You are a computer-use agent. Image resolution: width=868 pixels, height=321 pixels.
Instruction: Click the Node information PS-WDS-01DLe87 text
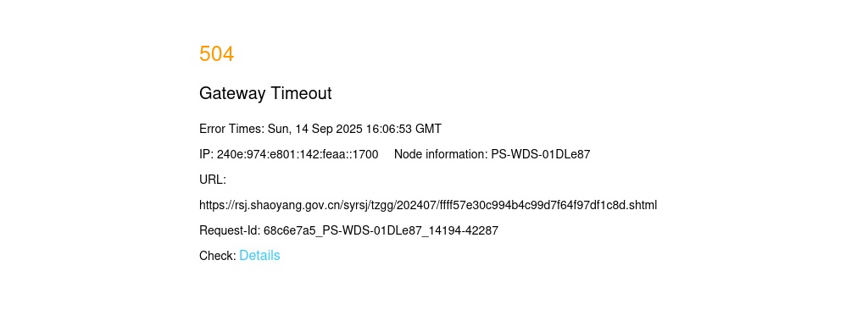click(x=492, y=154)
